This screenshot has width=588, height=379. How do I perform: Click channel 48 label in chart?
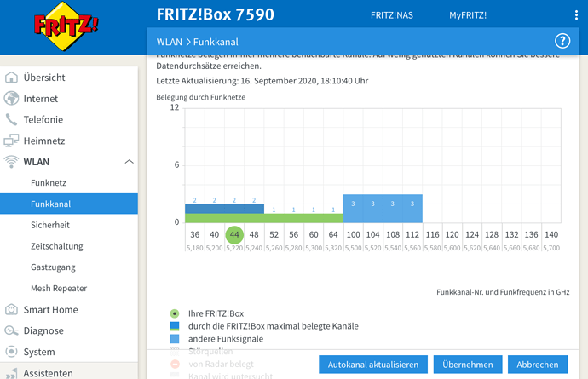(x=254, y=235)
